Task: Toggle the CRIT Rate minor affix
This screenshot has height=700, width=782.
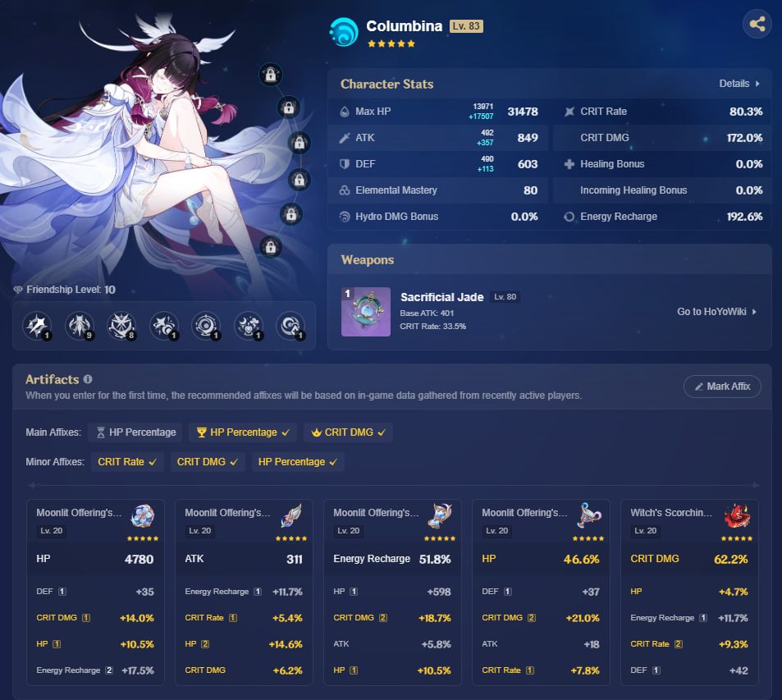Action: point(127,461)
